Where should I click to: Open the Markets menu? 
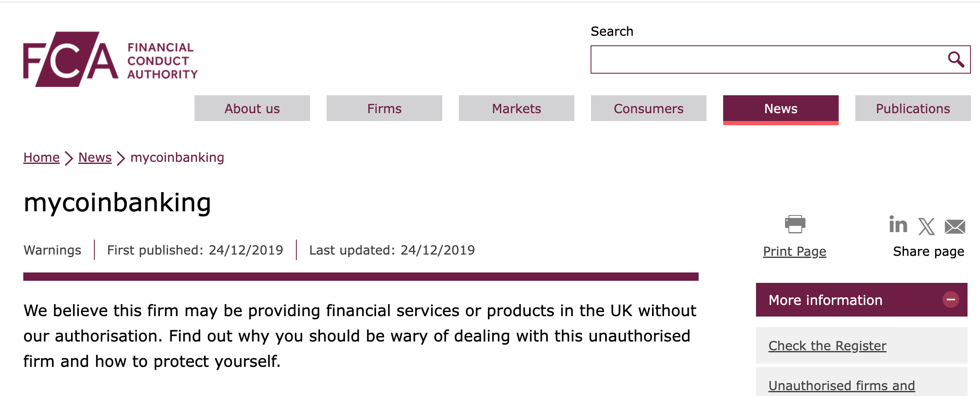pos(517,109)
